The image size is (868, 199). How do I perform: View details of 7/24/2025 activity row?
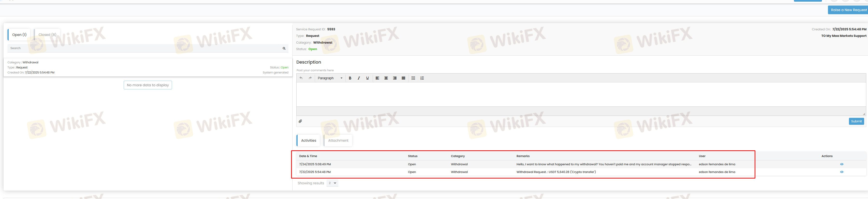coord(841,164)
